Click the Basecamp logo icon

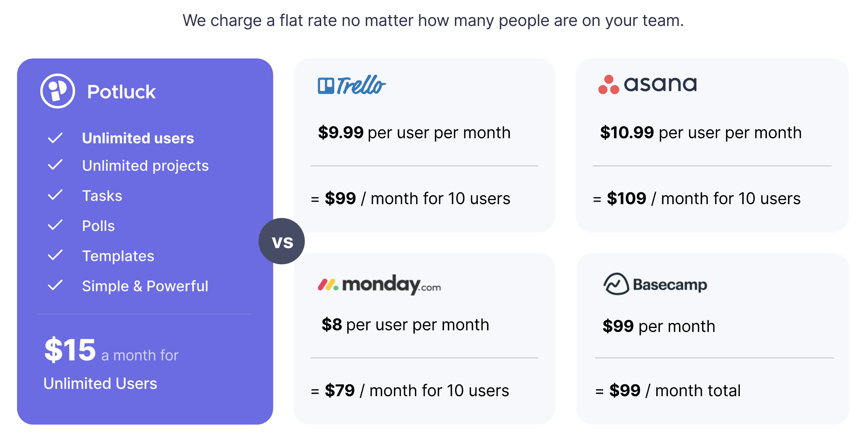616,284
